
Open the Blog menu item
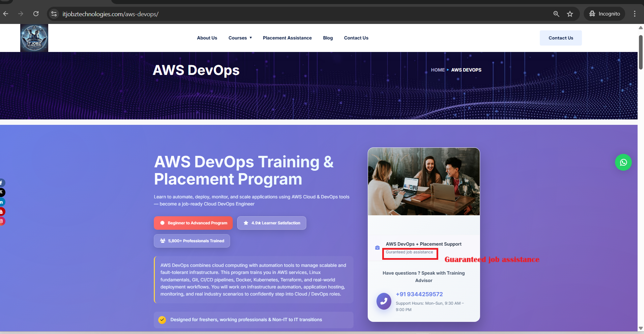pyautogui.click(x=328, y=38)
